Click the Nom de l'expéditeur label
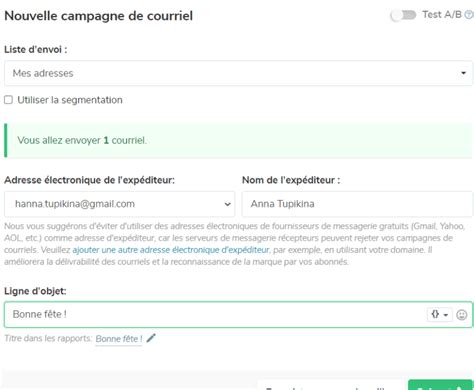 point(291,180)
